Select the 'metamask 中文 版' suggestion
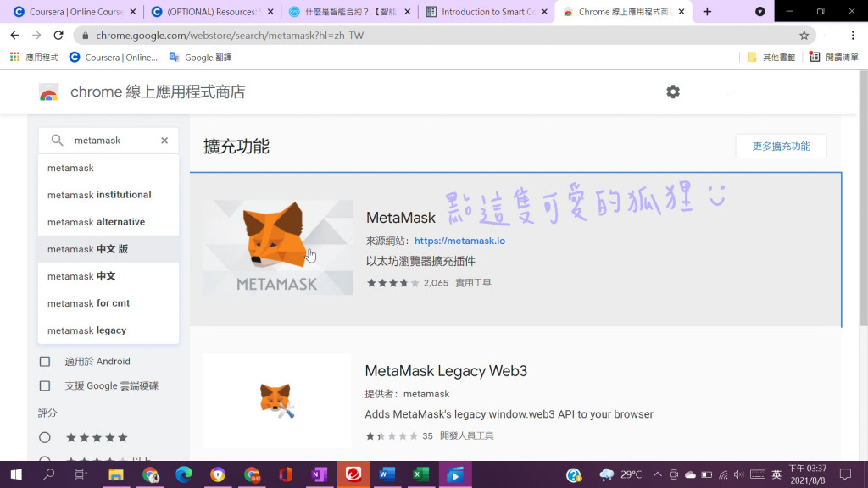The height and width of the screenshot is (488, 868). pos(108,249)
